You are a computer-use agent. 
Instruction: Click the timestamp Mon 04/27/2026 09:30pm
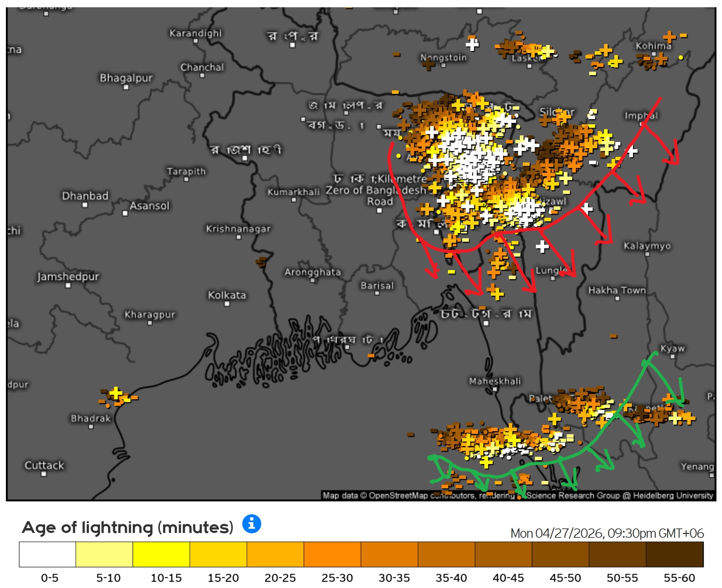click(x=607, y=533)
